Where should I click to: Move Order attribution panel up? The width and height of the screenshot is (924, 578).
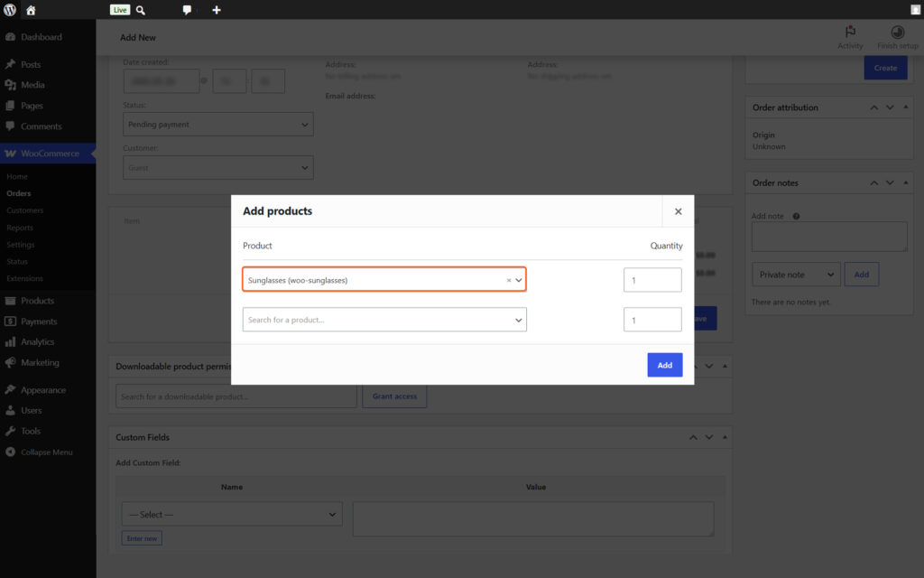click(x=873, y=107)
